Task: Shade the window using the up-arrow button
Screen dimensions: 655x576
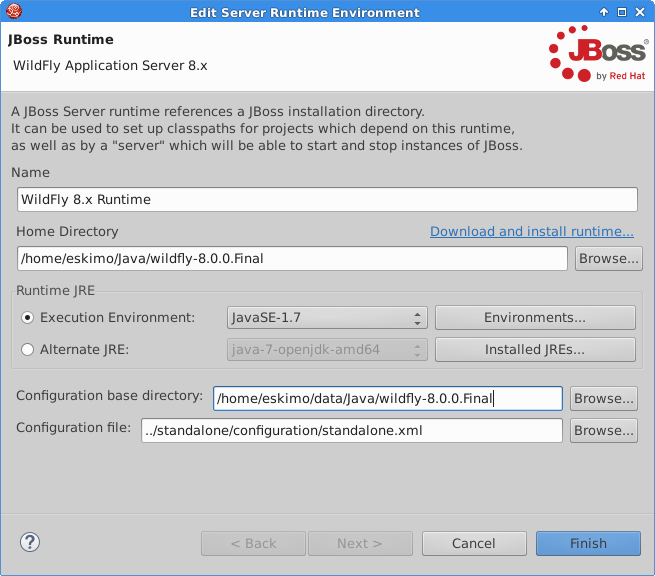Action: coord(604,12)
